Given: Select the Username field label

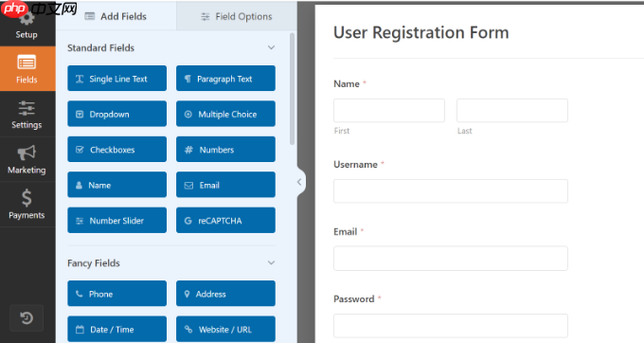Looking at the screenshot, I should pos(355,164).
